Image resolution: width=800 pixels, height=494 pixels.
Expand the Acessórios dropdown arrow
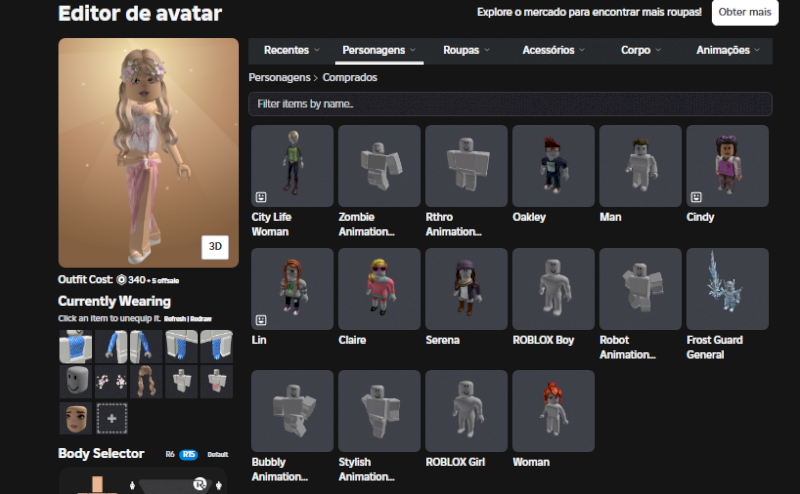(x=582, y=50)
